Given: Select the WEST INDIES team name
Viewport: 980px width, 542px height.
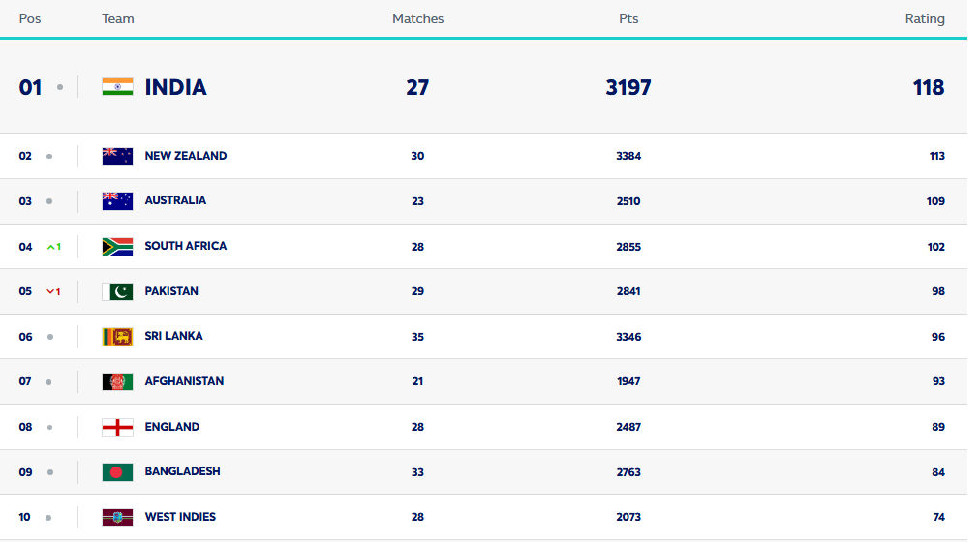Looking at the screenshot, I should 180,517.
